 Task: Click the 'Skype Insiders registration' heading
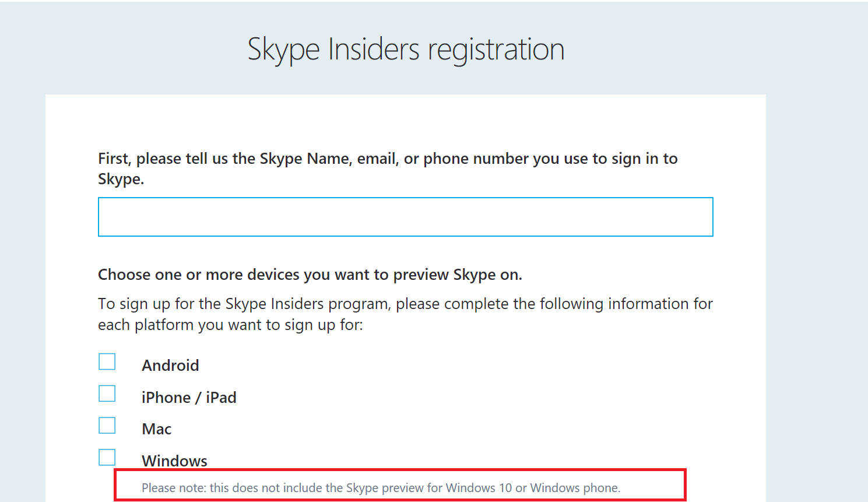point(406,50)
